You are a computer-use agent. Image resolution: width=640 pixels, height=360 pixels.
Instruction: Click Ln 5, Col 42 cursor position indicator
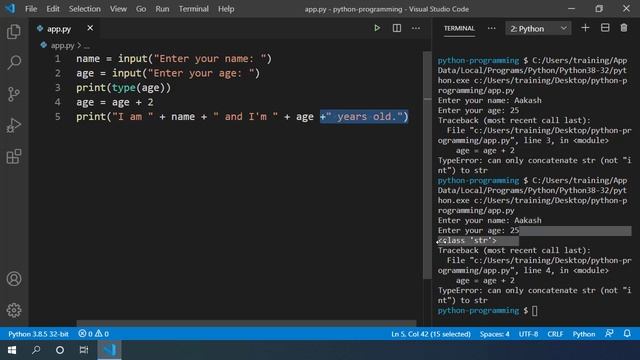pyautogui.click(x=431, y=333)
